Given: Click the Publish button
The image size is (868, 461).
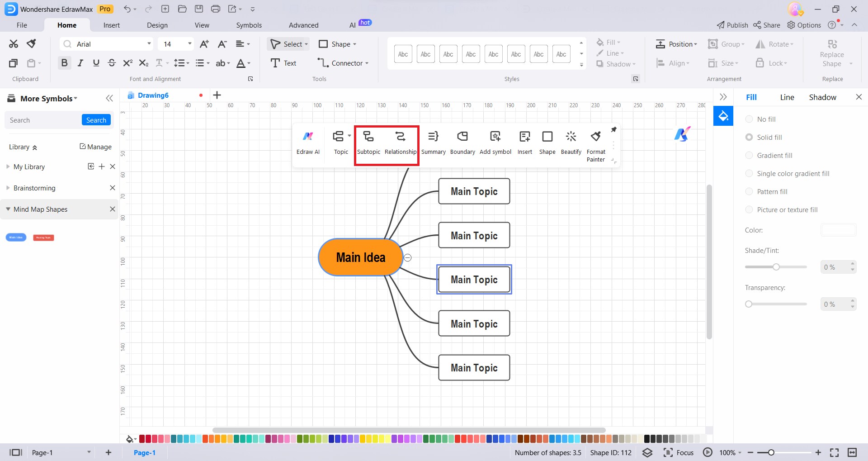Looking at the screenshot, I should [732, 25].
